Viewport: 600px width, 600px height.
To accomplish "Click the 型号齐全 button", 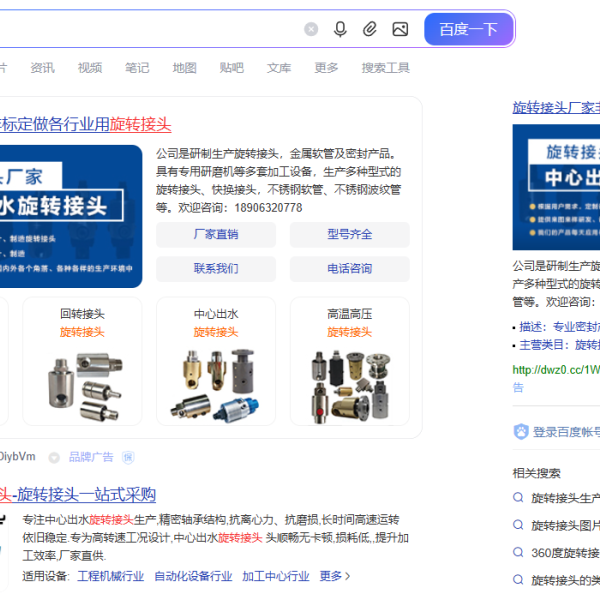I will [349, 234].
